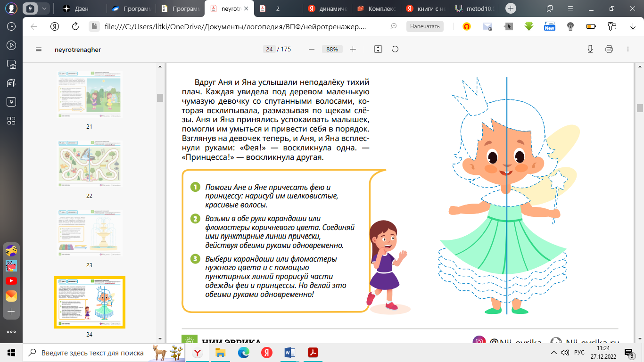Print the PDF with the printer icon

[609, 49]
